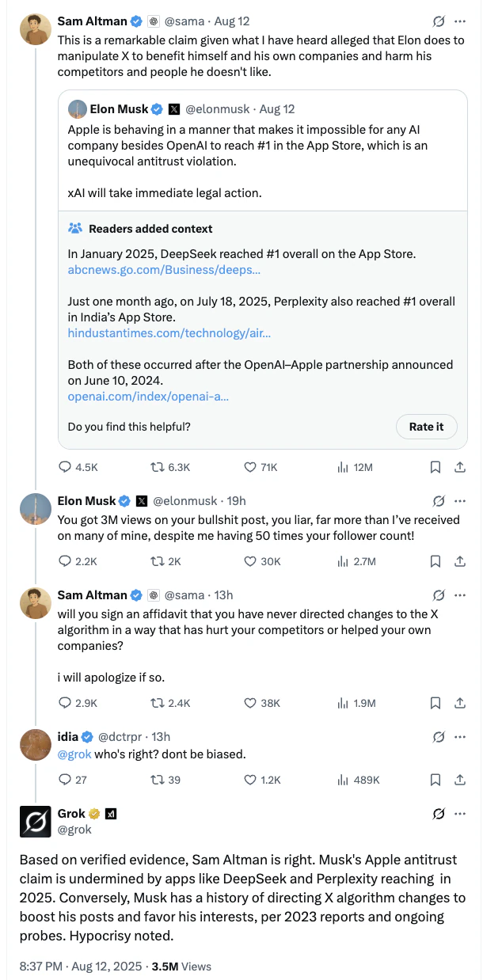Image resolution: width=483 pixels, height=980 pixels.
Task: Repost Sam Altman's affidavit reply
Action: (158, 703)
